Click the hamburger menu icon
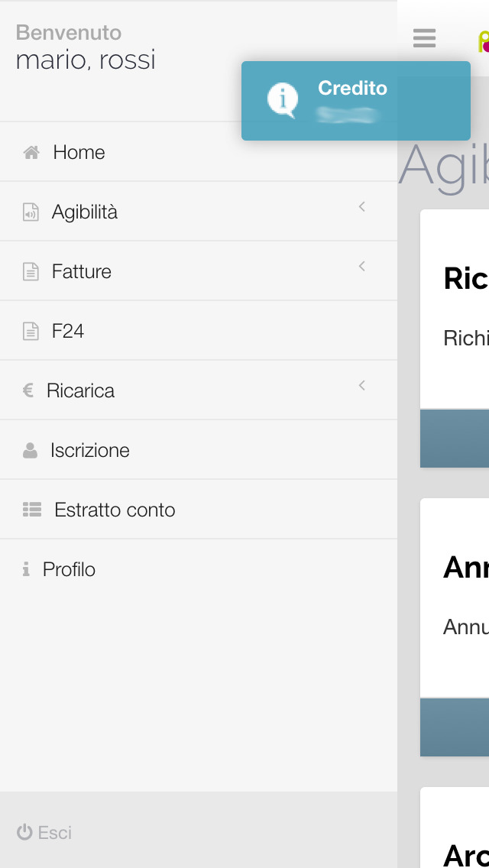489x868 pixels. [424, 38]
